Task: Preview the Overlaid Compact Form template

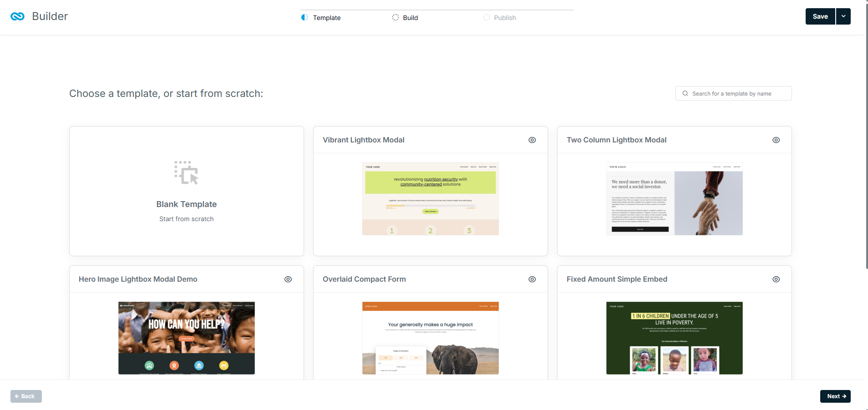Action: (532, 279)
